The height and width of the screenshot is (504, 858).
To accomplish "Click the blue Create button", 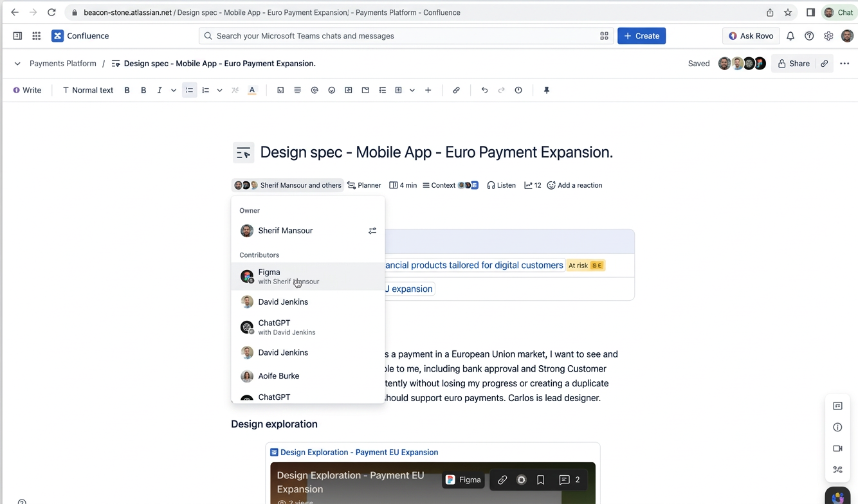I will [x=641, y=36].
